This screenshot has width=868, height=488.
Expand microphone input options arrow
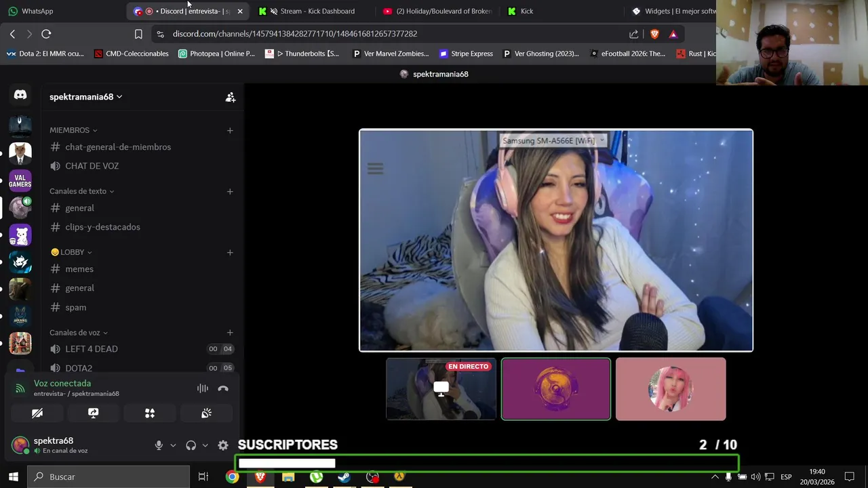[173, 445]
